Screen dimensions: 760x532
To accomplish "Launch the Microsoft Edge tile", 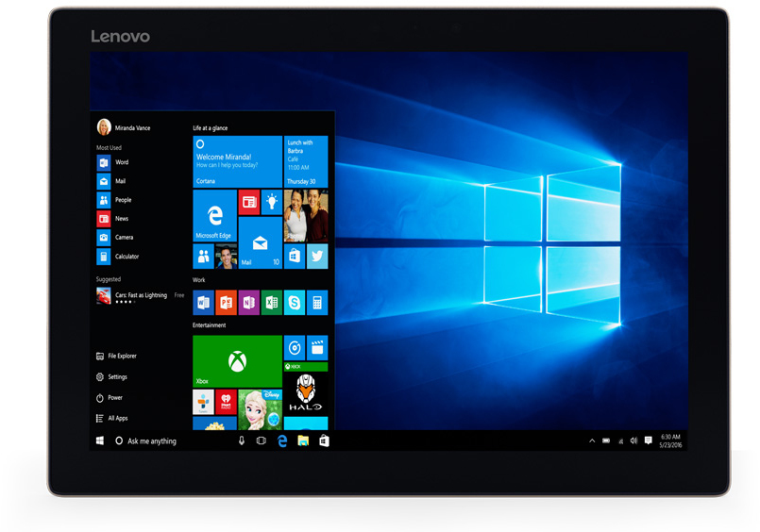I will pyautogui.click(x=214, y=215).
